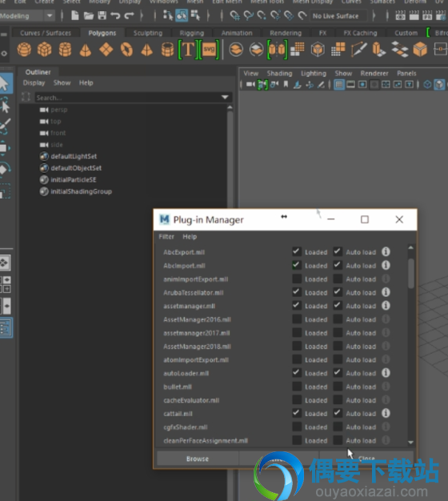Viewport: 448px width, 501px height.
Task: Toggle the viewport grid icon
Action: (x=339, y=85)
